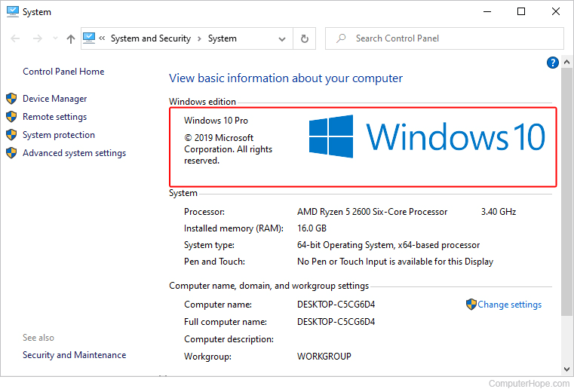Click the '© 2019 Microsoft Corporation' copyright text
574x392 pixels.
click(x=228, y=149)
